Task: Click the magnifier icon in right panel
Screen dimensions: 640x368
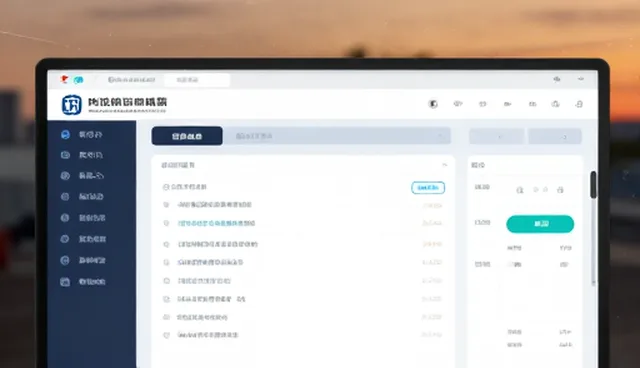Action: point(520,190)
